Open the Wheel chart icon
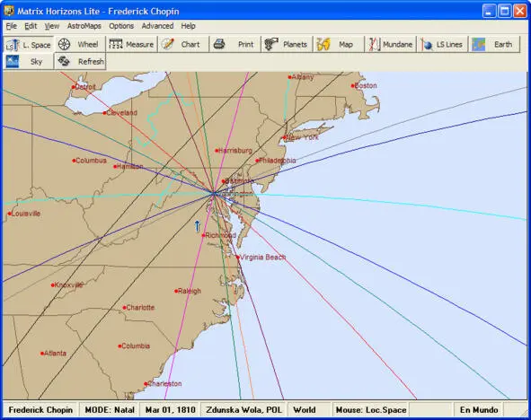531x420 pixels. point(65,44)
